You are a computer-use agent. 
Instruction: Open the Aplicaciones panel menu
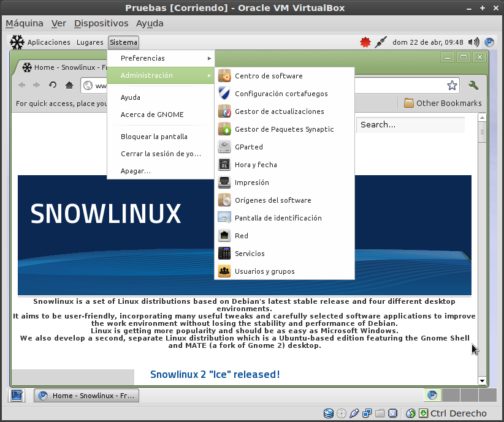pos(48,42)
